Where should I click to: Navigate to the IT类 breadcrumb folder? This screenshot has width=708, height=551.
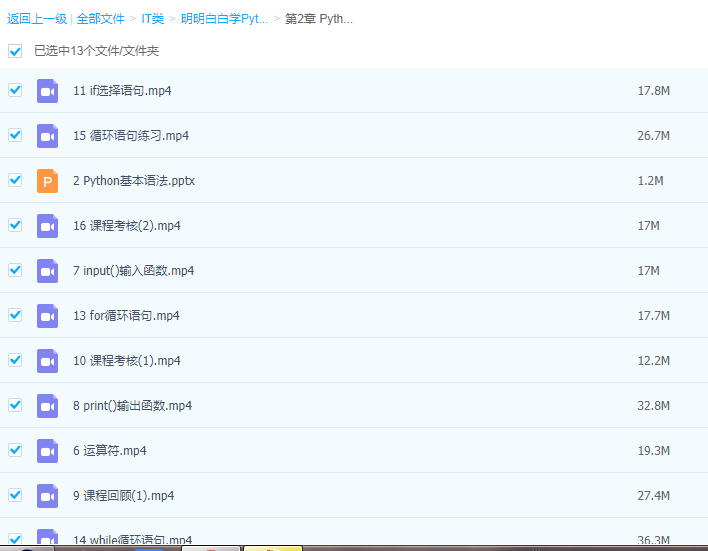click(153, 19)
